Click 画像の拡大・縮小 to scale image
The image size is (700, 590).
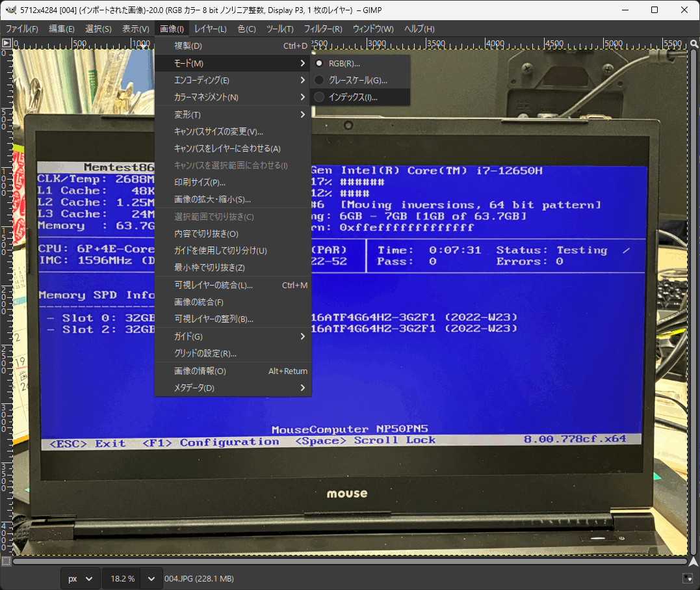click(x=212, y=200)
